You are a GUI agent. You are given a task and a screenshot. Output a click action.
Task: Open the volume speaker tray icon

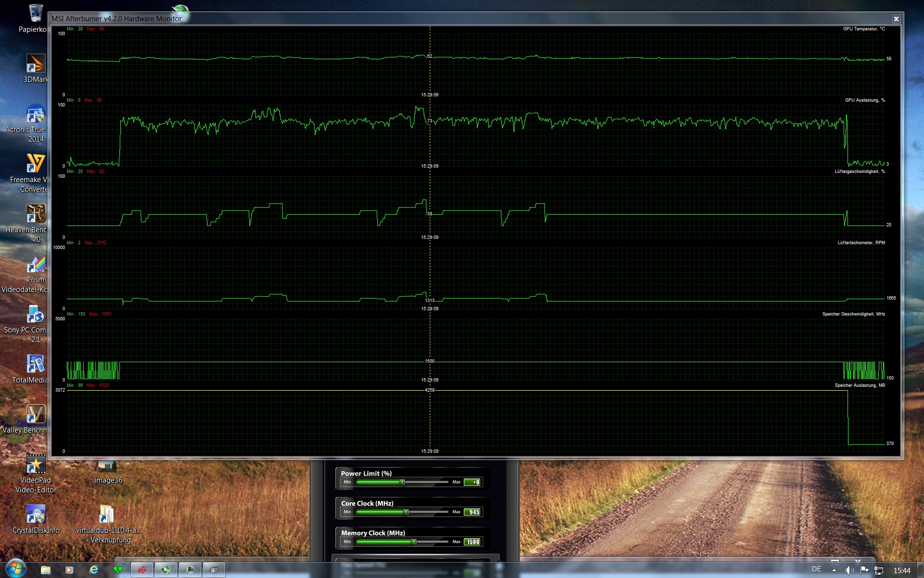pos(849,570)
